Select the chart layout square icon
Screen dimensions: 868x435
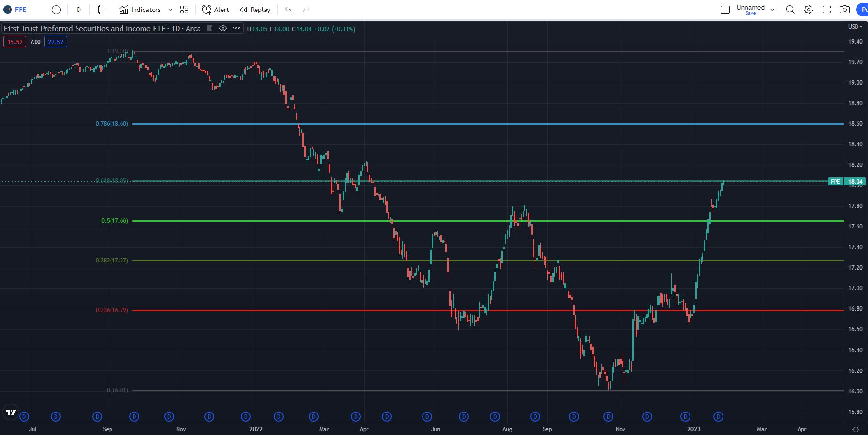pyautogui.click(x=725, y=10)
